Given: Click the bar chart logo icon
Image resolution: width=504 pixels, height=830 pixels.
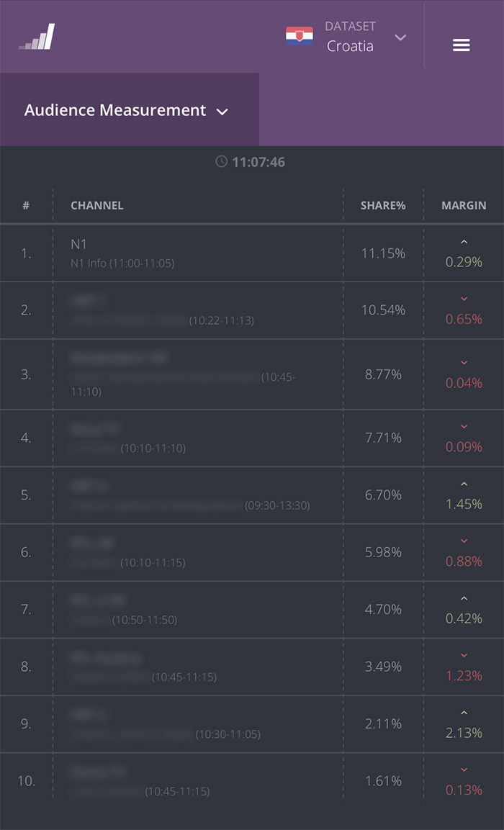Looking at the screenshot, I should [37, 37].
